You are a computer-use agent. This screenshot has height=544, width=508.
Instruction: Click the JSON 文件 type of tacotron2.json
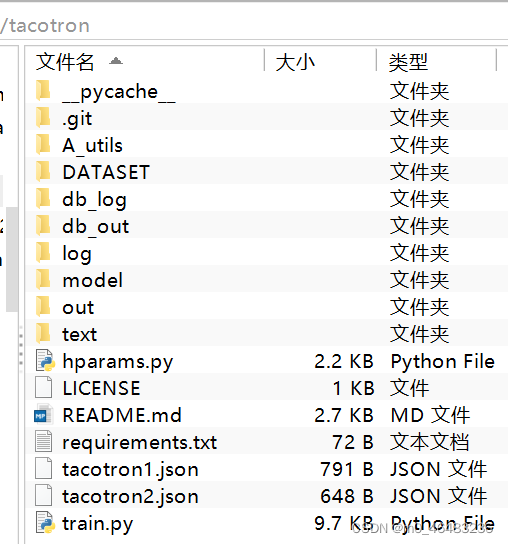(x=439, y=496)
